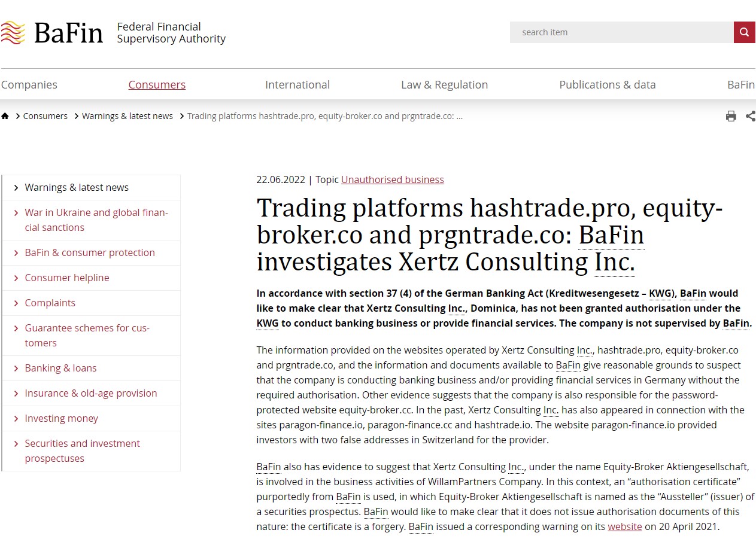Click the chevron beside Warnings & latest news sidebar
Viewport: 756px width, 539px height.
[x=16, y=188]
